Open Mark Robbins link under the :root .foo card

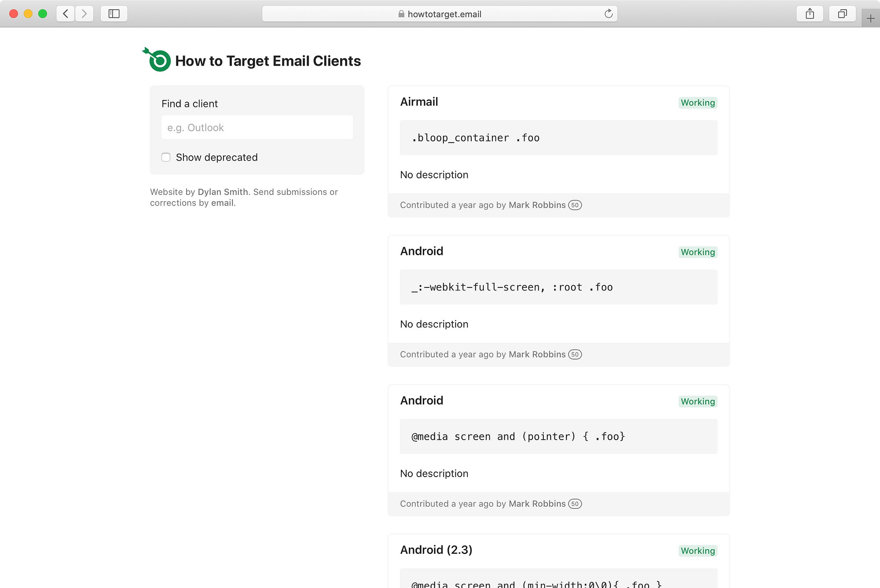pos(537,354)
